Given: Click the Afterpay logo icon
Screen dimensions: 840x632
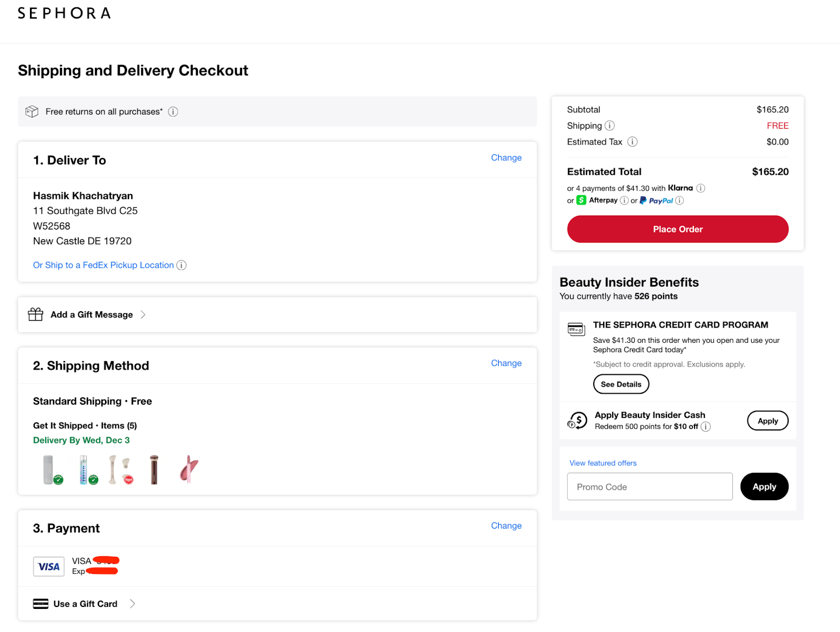Looking at the screenshot, I should pos(581,200).
